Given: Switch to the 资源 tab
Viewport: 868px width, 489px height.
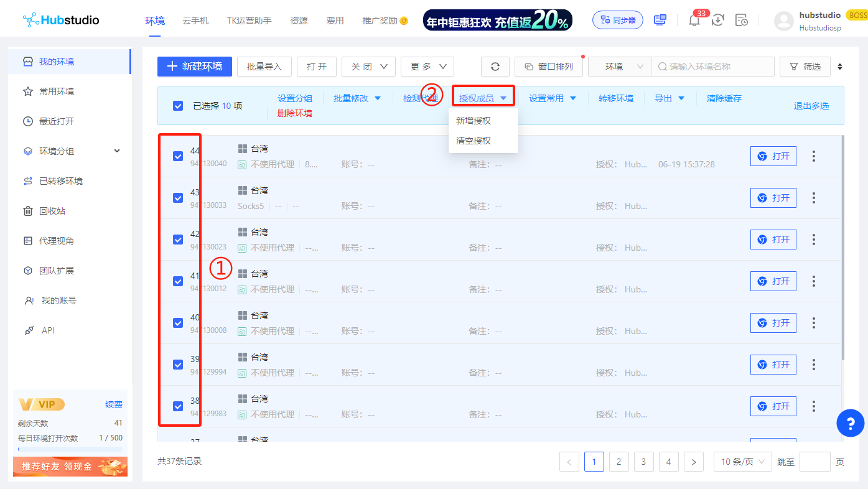Looking at the screenshot, I should tap(299, 21).
